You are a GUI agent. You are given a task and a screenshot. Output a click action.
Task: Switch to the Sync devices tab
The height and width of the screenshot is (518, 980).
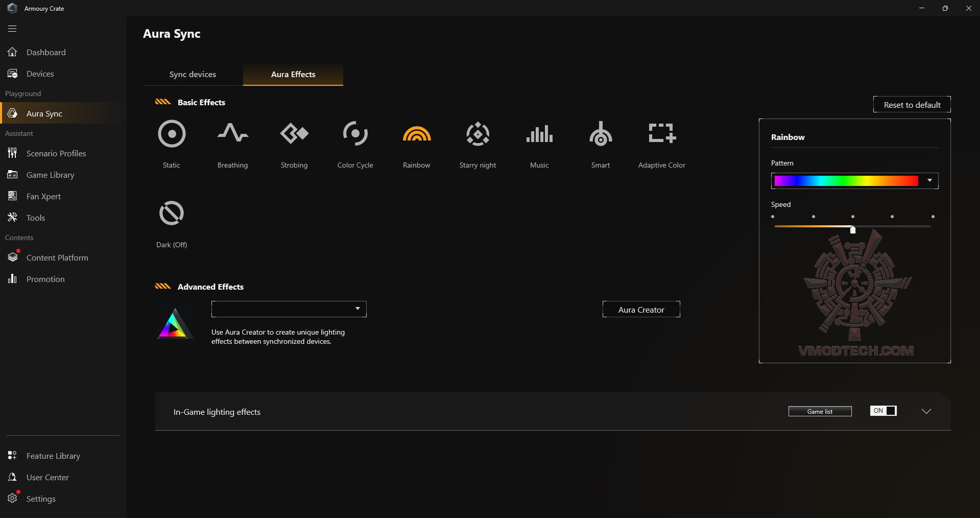193,75
